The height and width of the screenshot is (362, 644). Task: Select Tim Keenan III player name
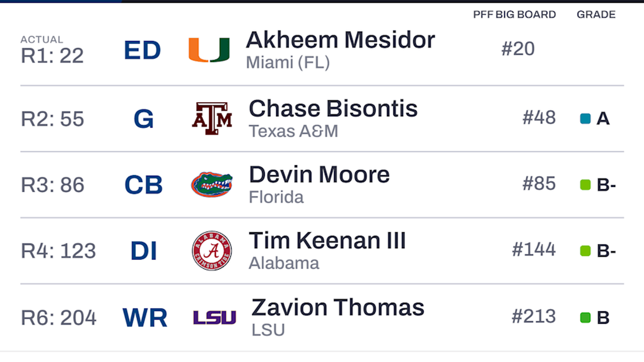[x=327, y=241]
